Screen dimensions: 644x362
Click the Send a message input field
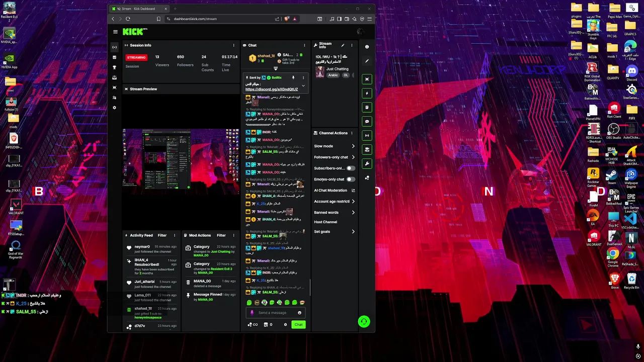tap(276, 313)
